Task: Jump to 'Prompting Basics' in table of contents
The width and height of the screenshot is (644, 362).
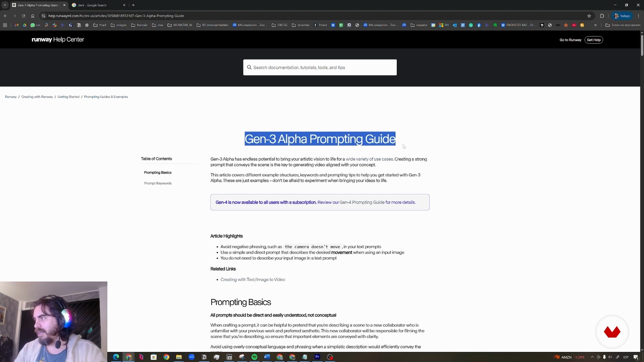Action: click(x=158, y=173)
